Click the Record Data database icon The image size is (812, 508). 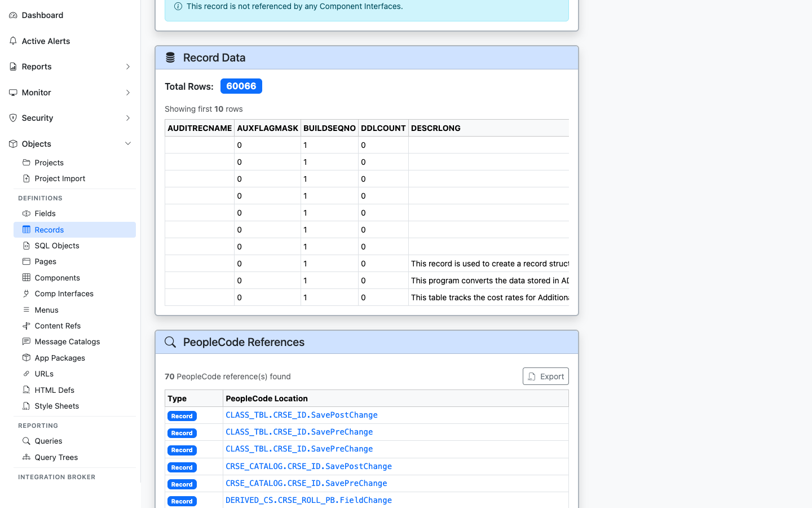(170, 58)
